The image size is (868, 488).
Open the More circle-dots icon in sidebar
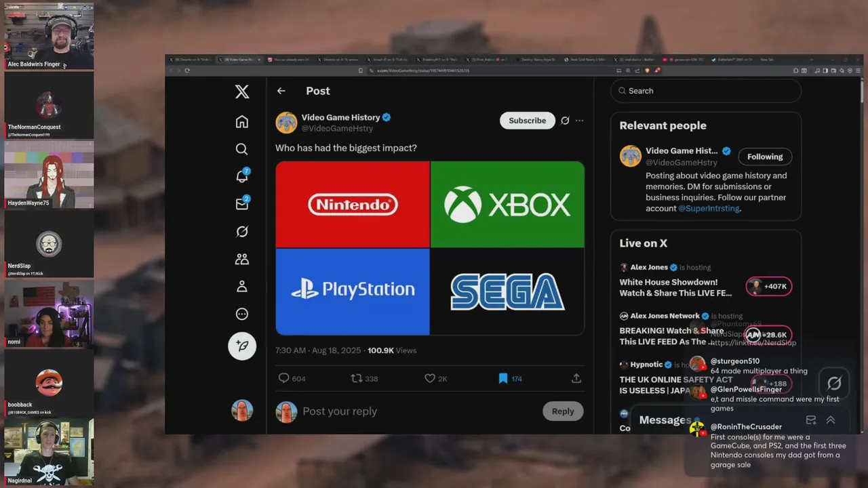[x=242, y=314]
